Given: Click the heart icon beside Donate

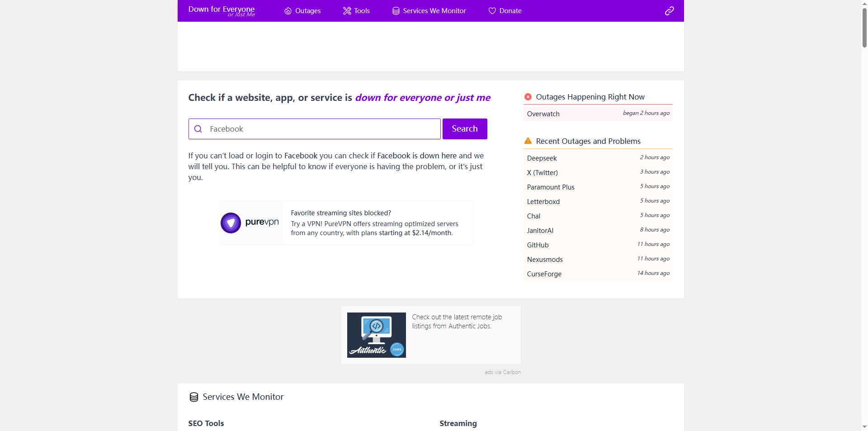Looking at the screenshot, I should (x=492, y=11).
